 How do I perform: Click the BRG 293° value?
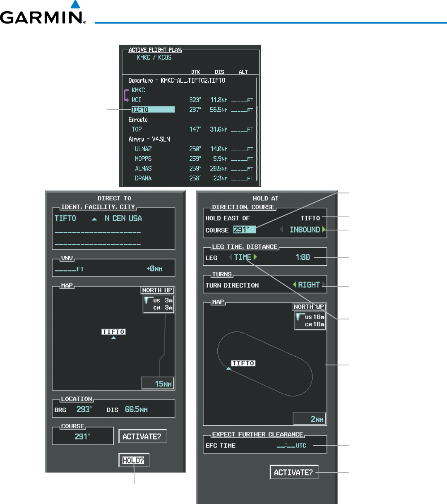click(x=84, y=409)
